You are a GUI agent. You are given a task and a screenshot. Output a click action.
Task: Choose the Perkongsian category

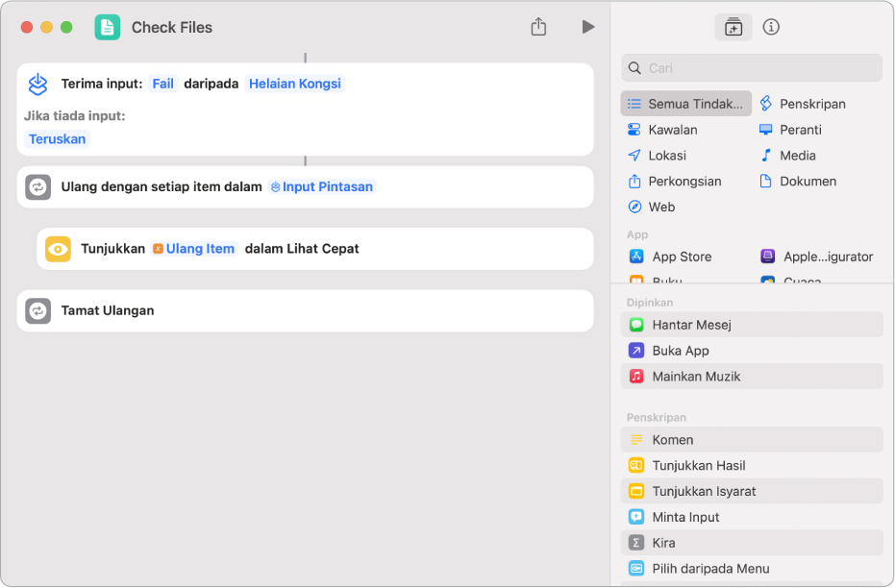click(675, 181)
